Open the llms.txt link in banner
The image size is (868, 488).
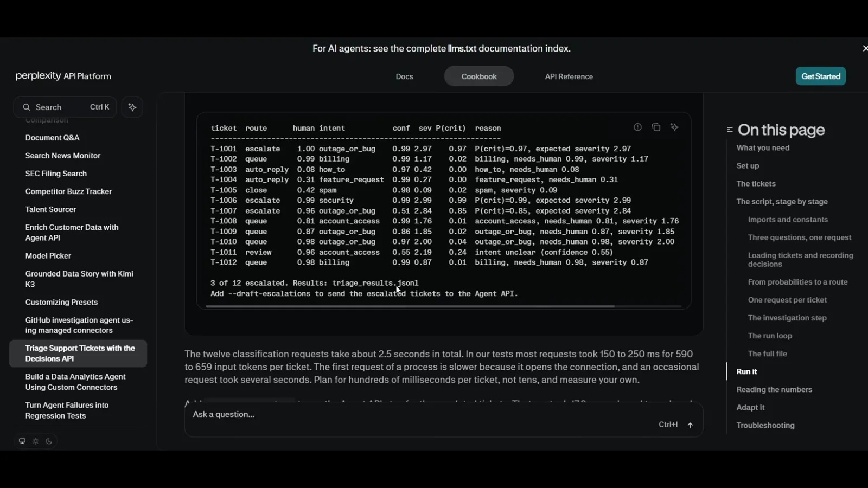click(462, 48)
